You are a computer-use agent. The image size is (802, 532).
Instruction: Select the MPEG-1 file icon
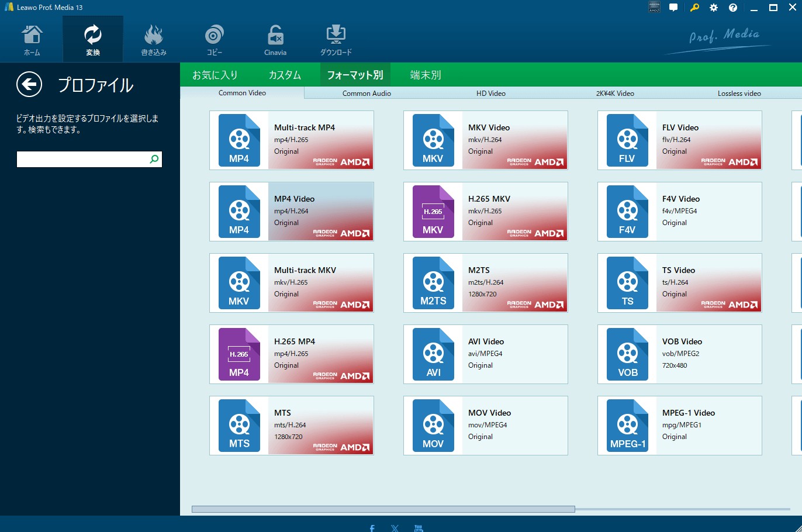(627, 426)
